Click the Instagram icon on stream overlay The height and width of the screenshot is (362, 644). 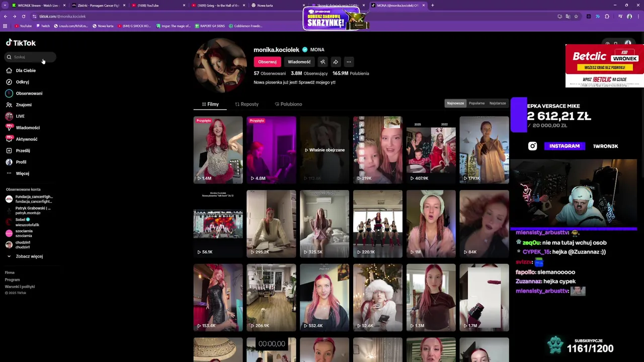[532, 146]
